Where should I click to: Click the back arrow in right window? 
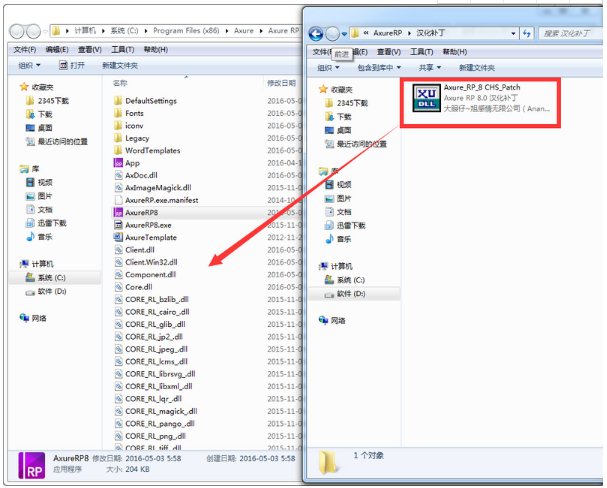click(316, 34)
